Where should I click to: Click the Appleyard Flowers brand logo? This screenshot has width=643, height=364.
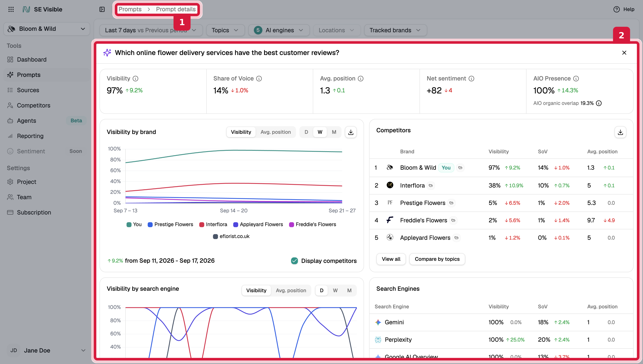click(x=390, y=237)
